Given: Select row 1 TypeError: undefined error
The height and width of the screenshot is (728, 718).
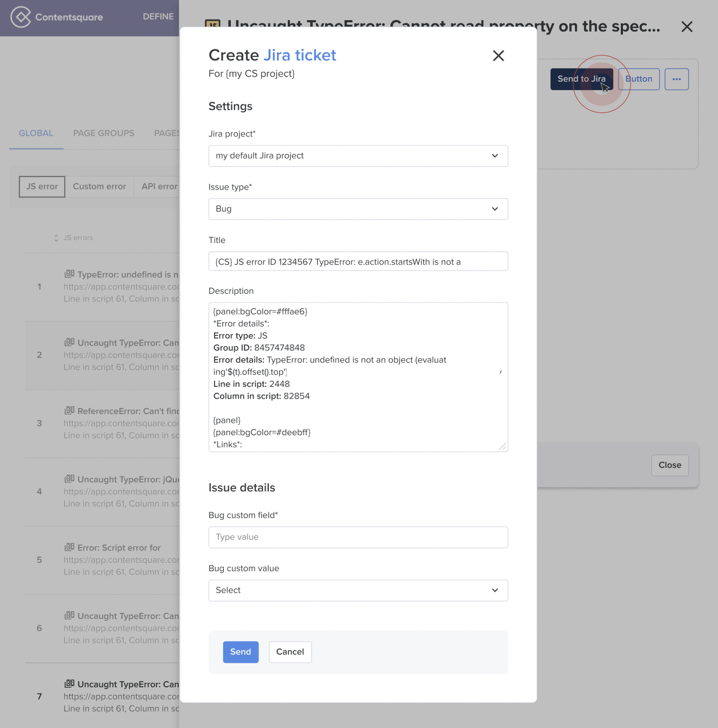Looking at the screenshot, I should 102,287.
